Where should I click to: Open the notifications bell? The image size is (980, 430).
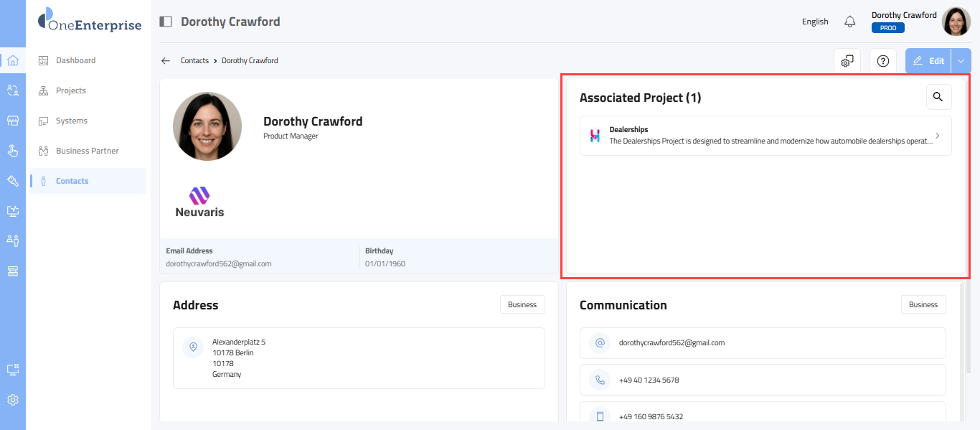pos(850,22)
